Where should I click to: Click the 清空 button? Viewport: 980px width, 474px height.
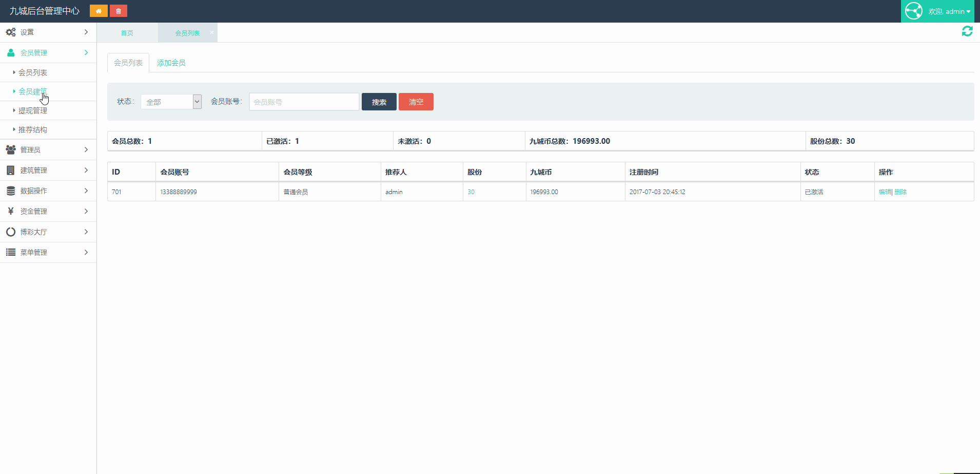[x=416, y=102]
